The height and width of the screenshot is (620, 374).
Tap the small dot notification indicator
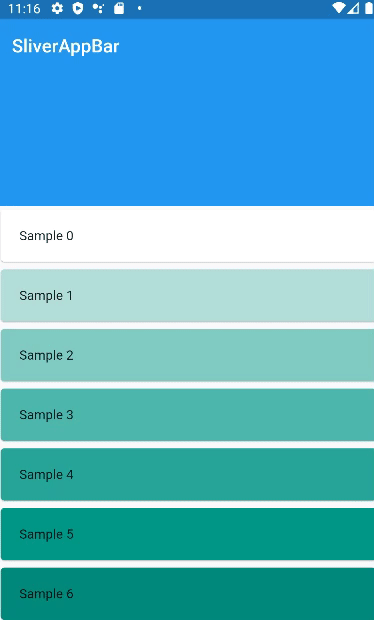[x=140, y=8]
